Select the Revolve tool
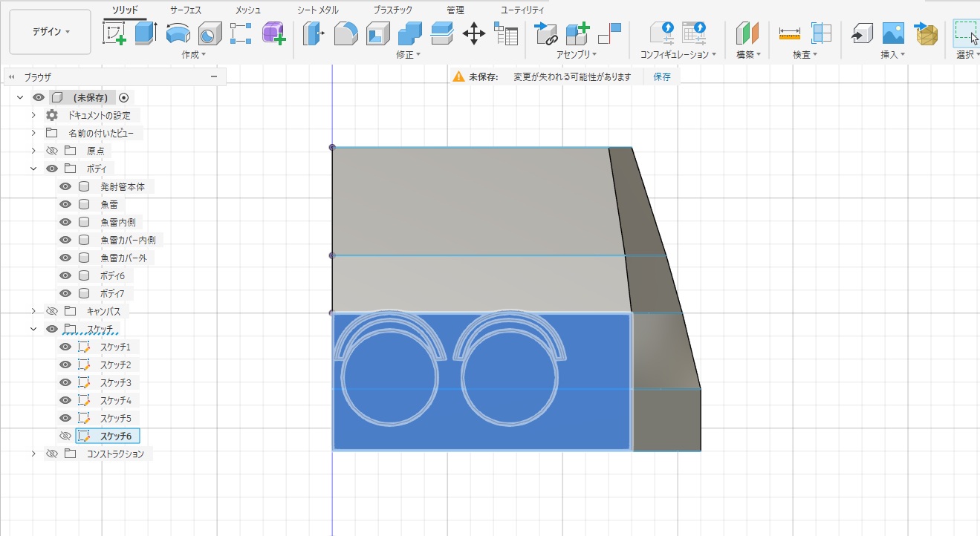 pos(178,33)
